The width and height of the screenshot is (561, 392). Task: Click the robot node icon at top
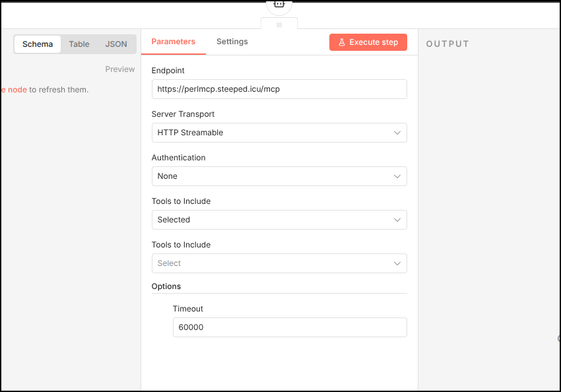click(x=279, y=4)
